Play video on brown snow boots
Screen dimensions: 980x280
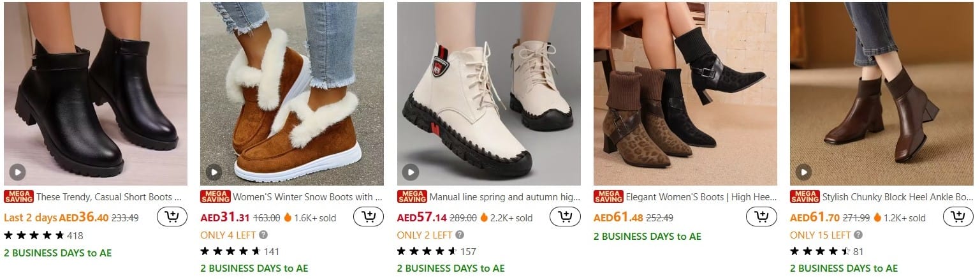click(214, 172)
